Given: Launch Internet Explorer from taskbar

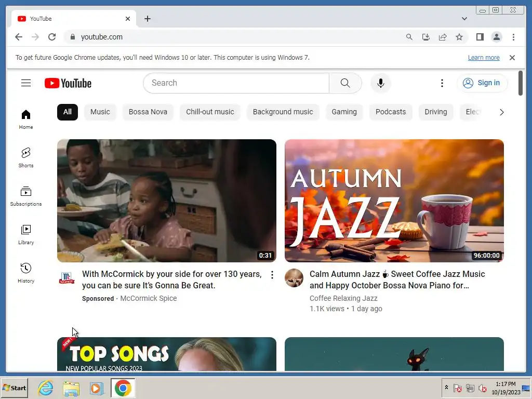Looking at the screenshot, I should coord(46,388).
